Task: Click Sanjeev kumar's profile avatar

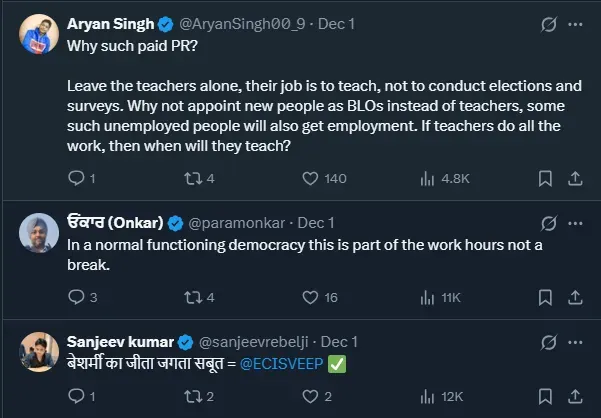Action: click(38, 352)
